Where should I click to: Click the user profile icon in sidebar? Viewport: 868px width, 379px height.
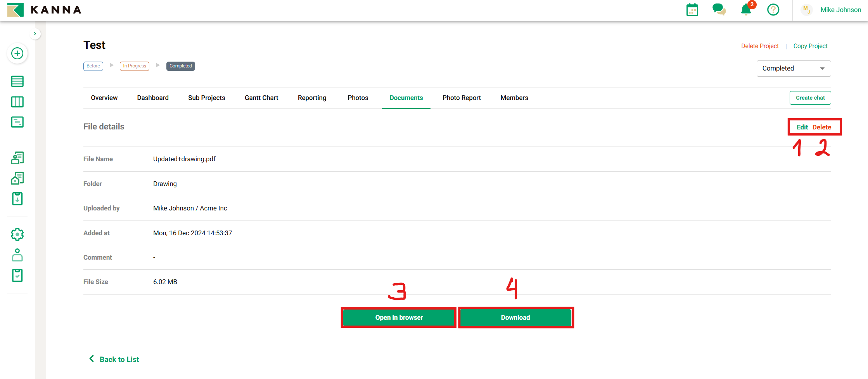tap(17, 255)
